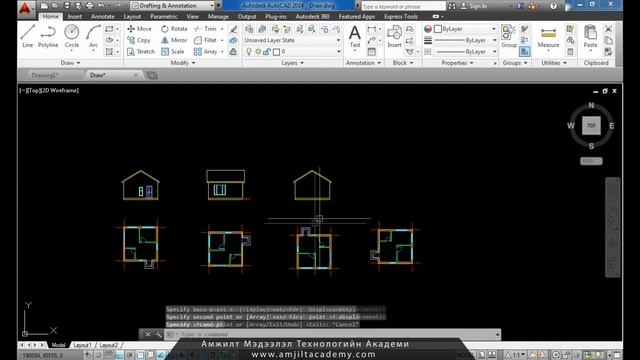Activate the Array command
The width and height of the screenshot is (640, 360).
[x=206, y=52]
